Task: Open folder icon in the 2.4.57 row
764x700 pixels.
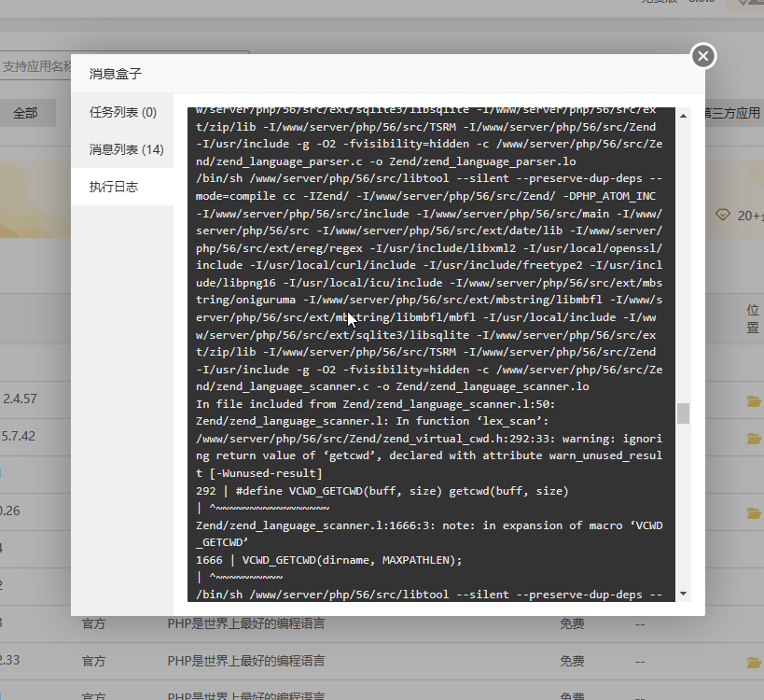Action: (754, 400)
